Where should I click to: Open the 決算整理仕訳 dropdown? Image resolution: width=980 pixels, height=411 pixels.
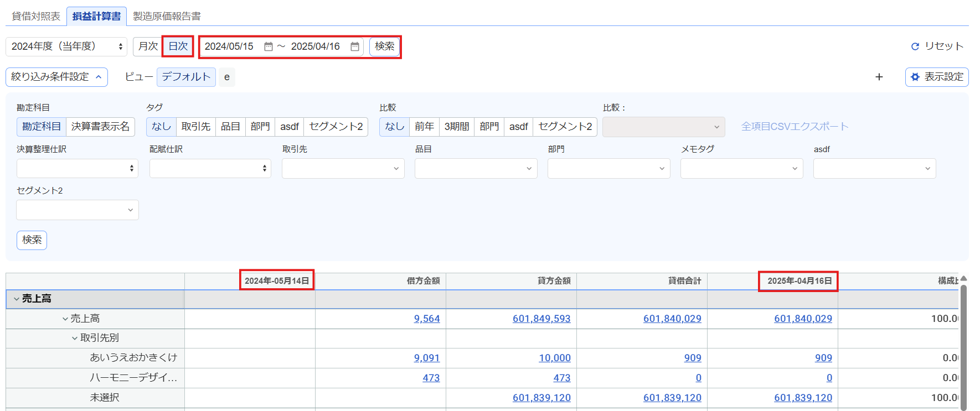(78, 168)
